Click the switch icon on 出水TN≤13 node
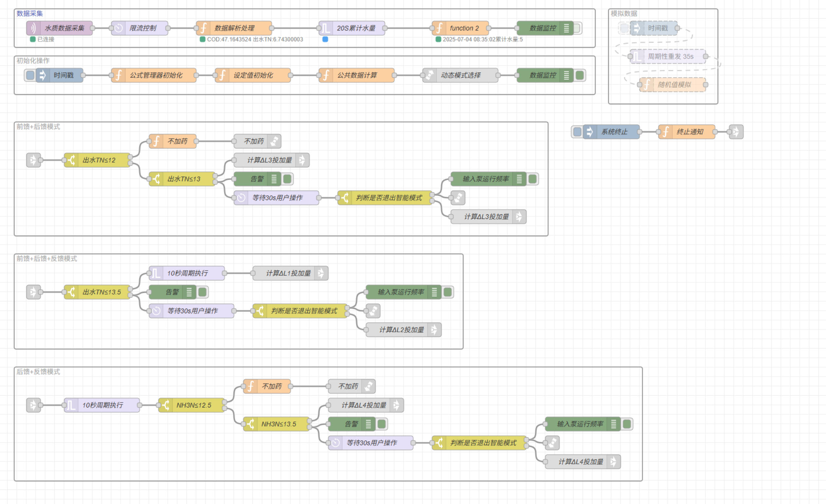826x504 pixels. point(156,179)
